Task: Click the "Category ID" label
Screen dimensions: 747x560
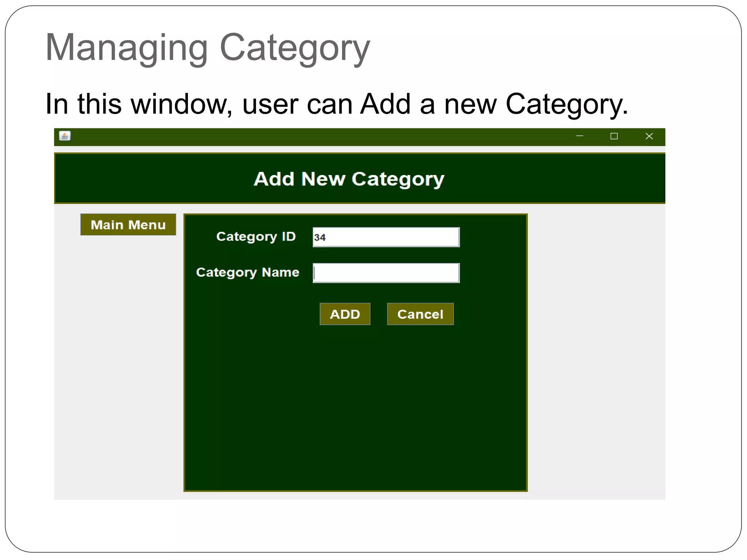Action: coord(256,237)
